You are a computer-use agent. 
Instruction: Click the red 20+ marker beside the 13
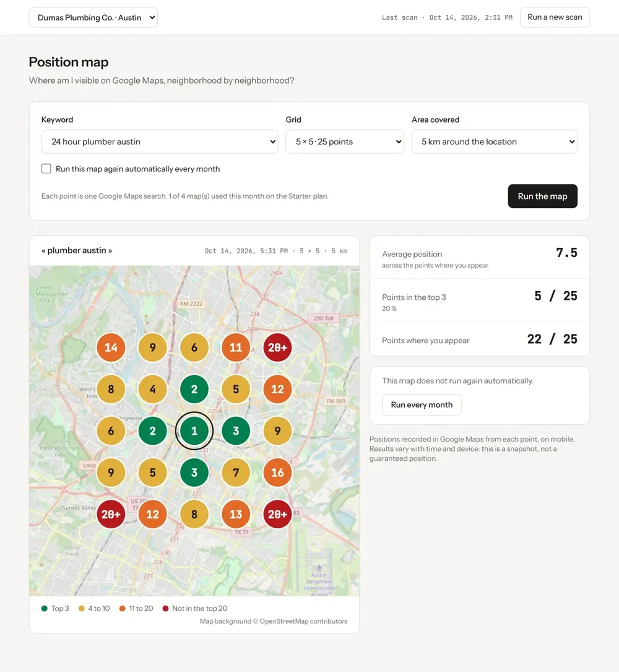coord(277,514)
